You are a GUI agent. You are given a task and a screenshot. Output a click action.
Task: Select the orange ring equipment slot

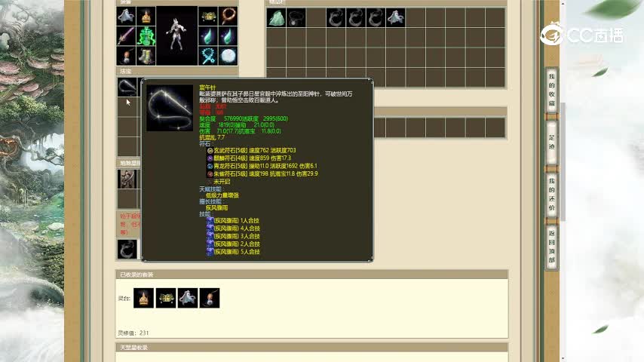[x=228, y=17]
